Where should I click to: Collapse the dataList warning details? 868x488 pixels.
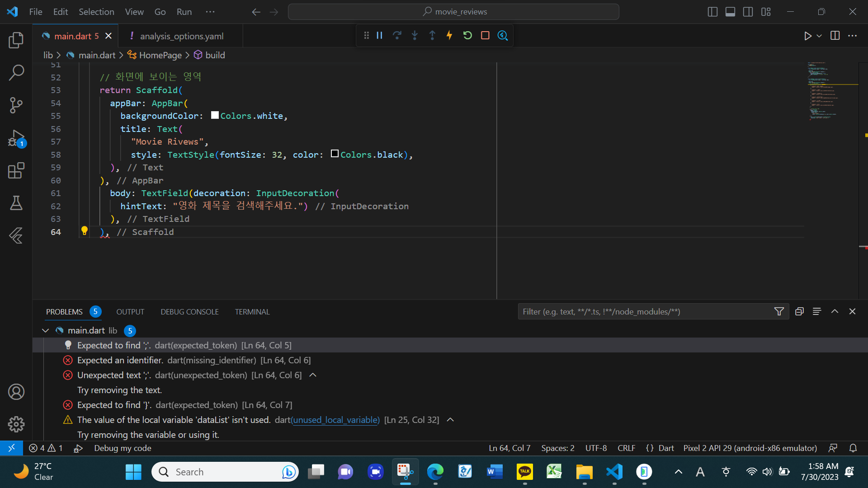coord(450,420)
